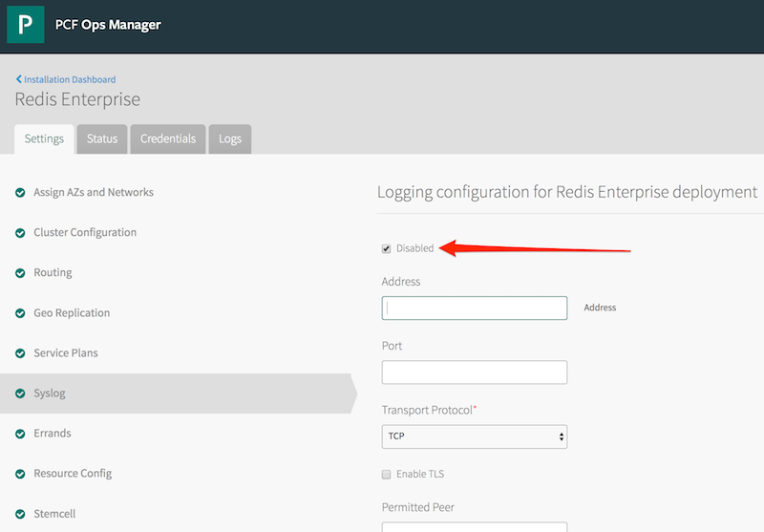Image resolution: width=764 pixels, height=532 pixels.
Task: Switch to the Status tab
Action: pos(102,138)
